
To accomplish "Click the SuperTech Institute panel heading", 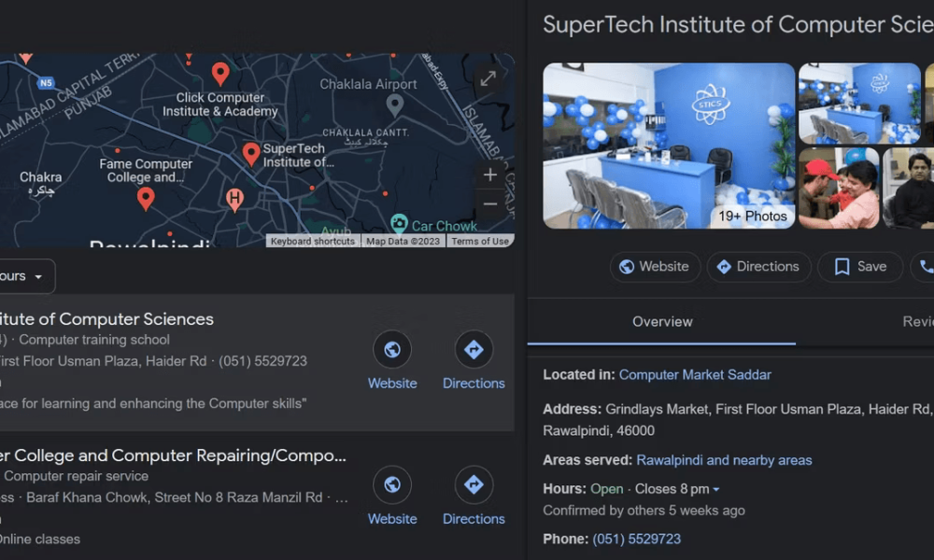I will (x=738, y=24).
